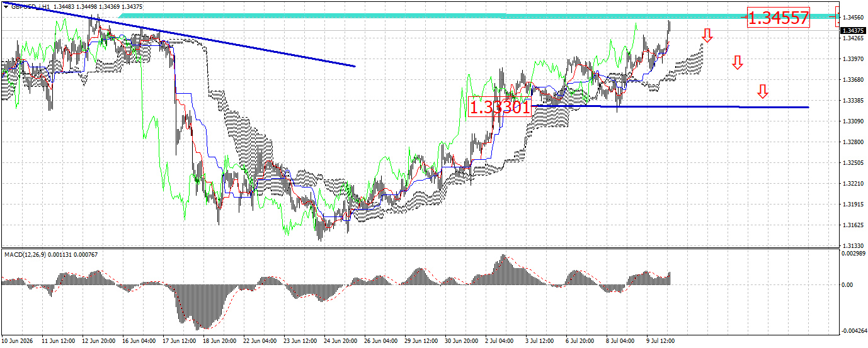This screenshot has width=868, height=348.
Task: Open the dropdown triangle beside GBPUSD title
Action: pos(6,6)
